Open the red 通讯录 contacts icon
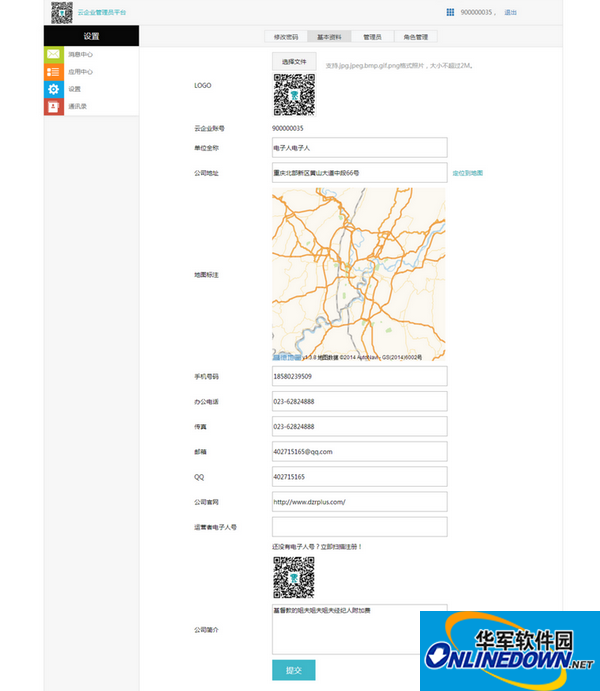Screen dimensions: 600x691 point(54,106)
